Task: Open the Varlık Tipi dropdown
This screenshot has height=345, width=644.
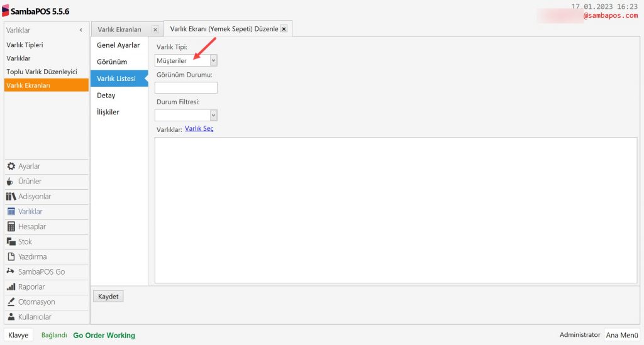Action: point(213,60)
